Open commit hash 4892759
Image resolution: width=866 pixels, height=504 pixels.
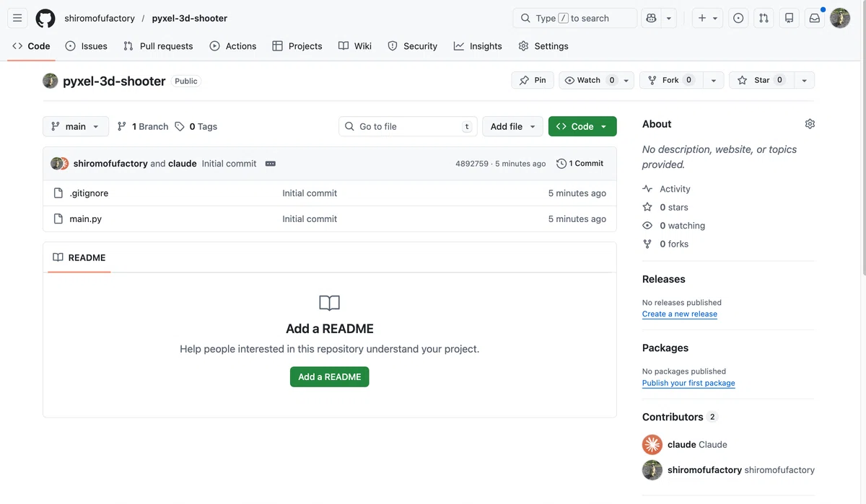pos(472,164)
